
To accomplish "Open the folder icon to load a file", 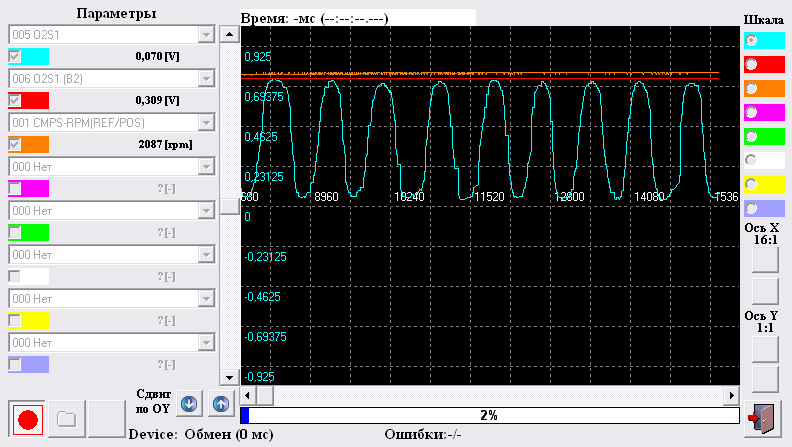I will [x=66, y=419].
